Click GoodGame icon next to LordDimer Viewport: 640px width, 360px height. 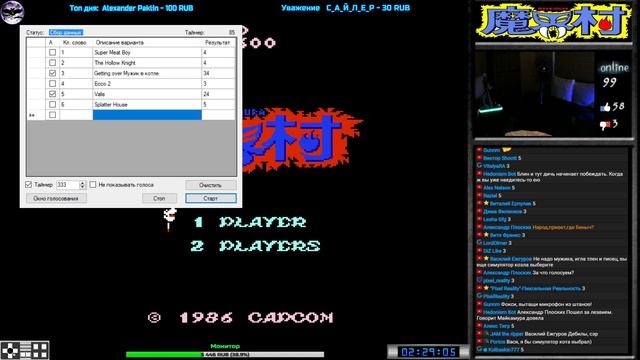click(x=480, y=242)
